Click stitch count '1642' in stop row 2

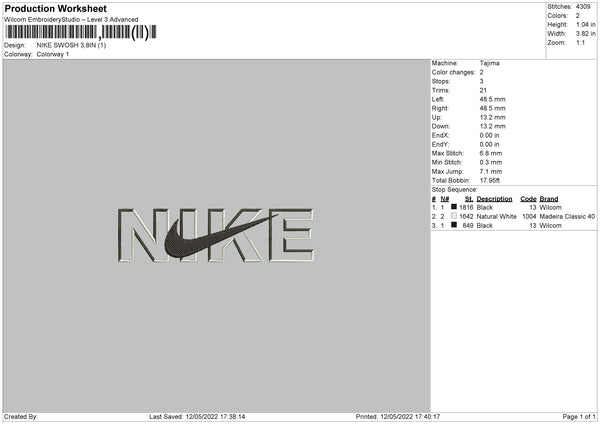pyautogui.click(x=466, y=217)
